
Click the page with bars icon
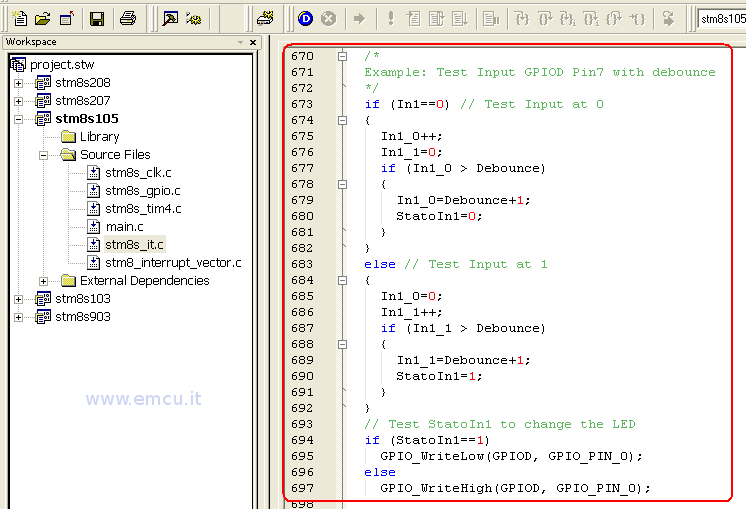(491, 19)
